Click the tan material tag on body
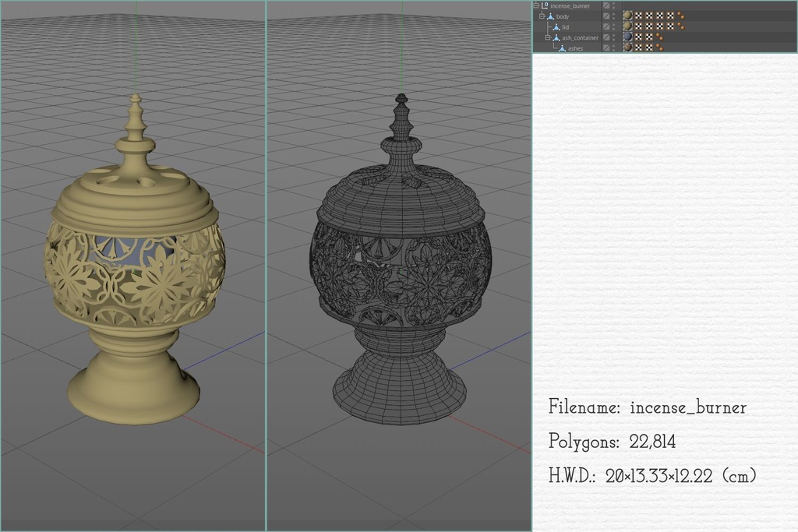The image size is (798, 532). pyautogui.click(x=627, y=16)
